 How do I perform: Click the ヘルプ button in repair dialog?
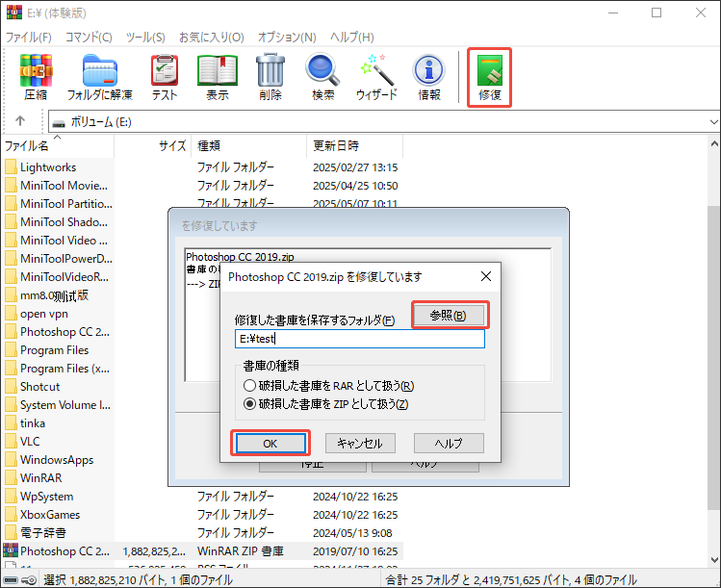(449, 444)
